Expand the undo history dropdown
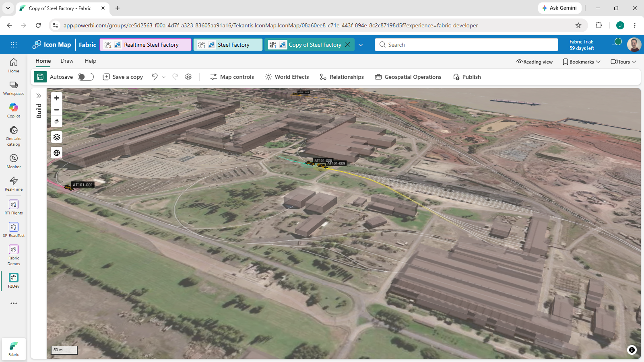The height and width of the screenshot is (362, 644). coord(164,77)
